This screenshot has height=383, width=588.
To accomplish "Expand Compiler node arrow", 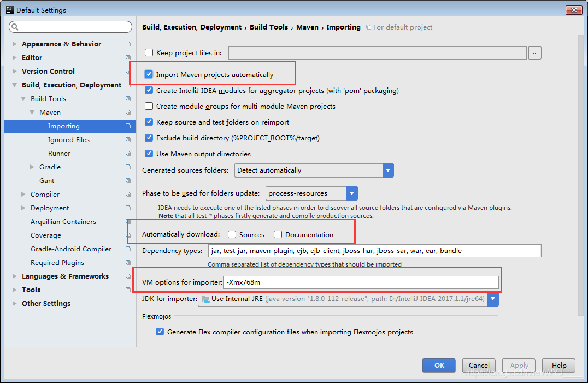I will tap(23, 195).
